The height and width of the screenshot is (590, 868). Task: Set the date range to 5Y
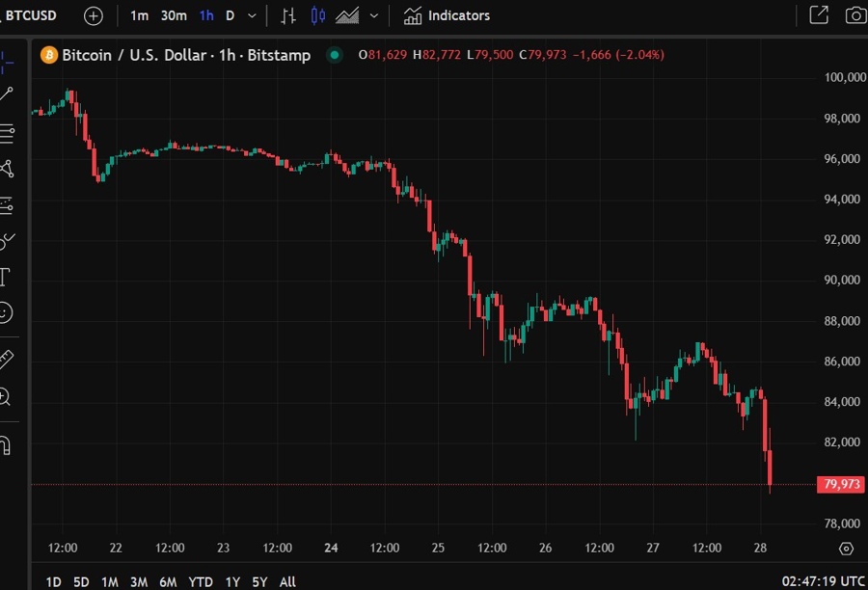259,581
